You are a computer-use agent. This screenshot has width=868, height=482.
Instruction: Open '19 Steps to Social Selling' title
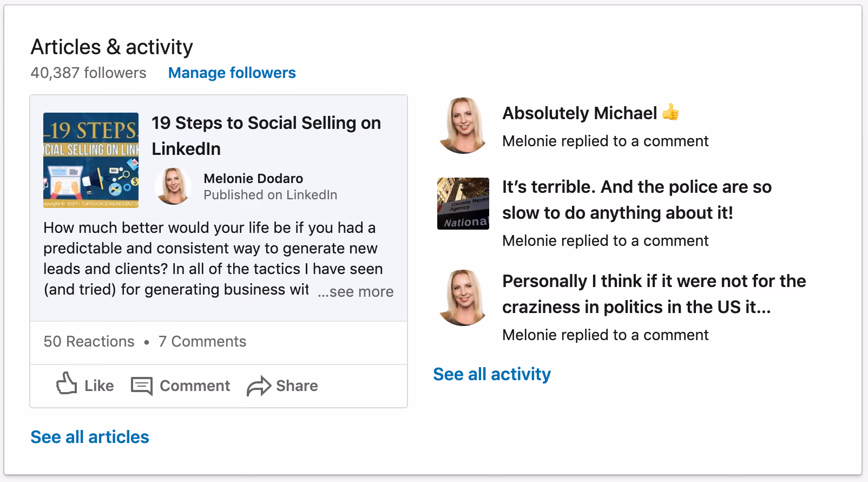tap(266, 136)
